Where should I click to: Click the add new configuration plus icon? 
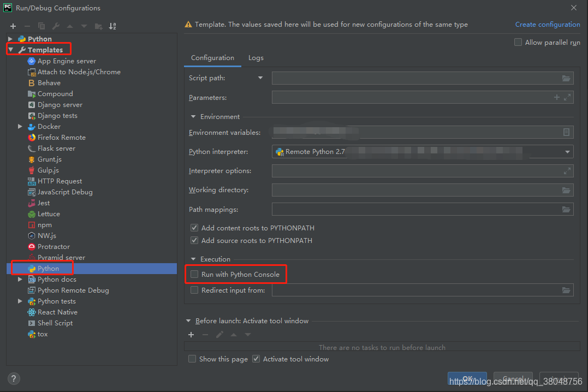(x=13, y=26)
